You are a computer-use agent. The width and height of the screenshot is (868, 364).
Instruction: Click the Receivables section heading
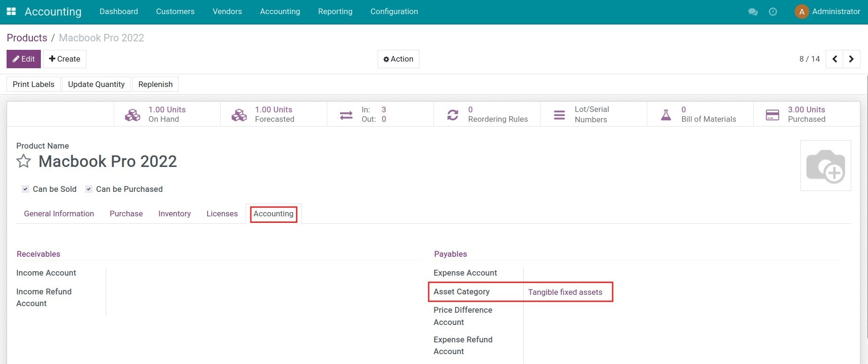(39, 254)
